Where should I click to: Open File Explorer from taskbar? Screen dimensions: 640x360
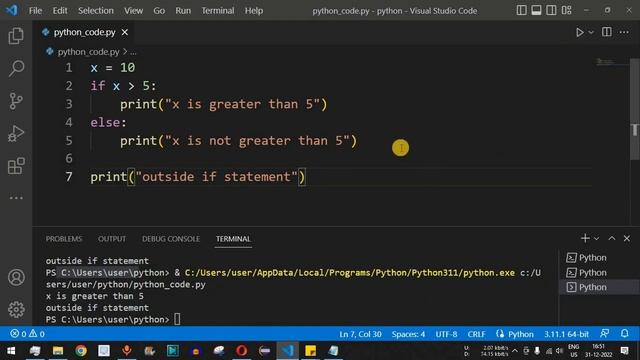tap(58, 351)
